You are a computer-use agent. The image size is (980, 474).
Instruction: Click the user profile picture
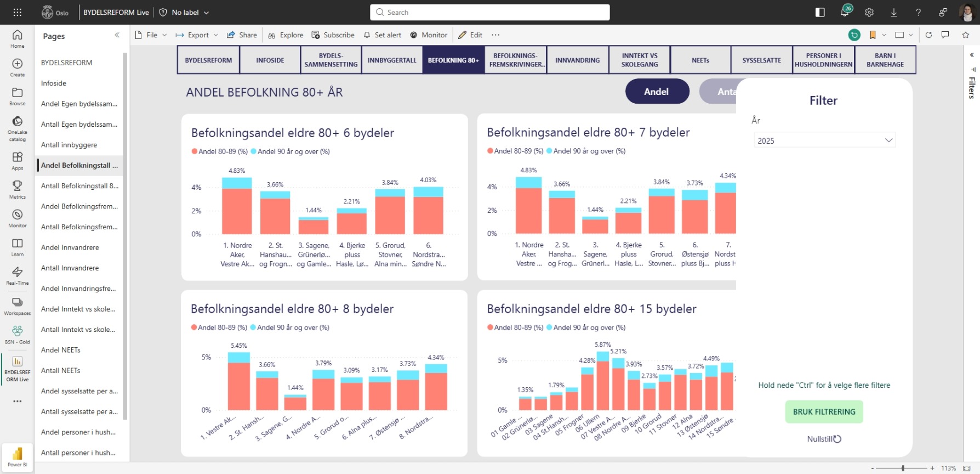[967, 12]
